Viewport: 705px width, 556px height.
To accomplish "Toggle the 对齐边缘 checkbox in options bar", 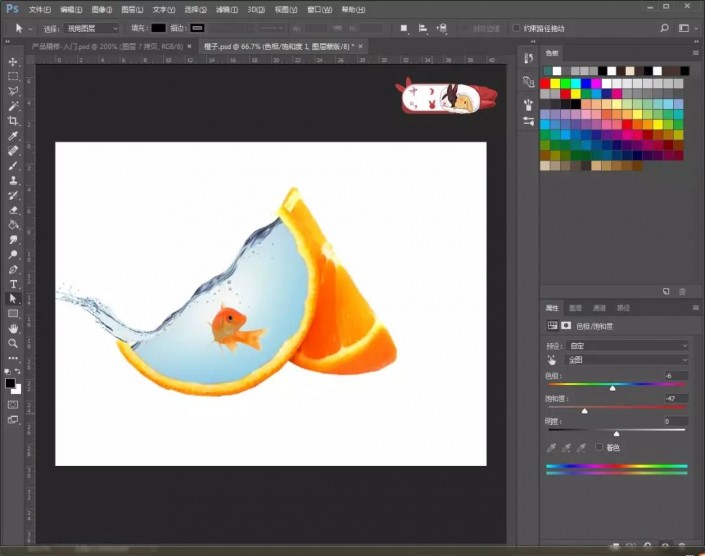I will (466, 28).
